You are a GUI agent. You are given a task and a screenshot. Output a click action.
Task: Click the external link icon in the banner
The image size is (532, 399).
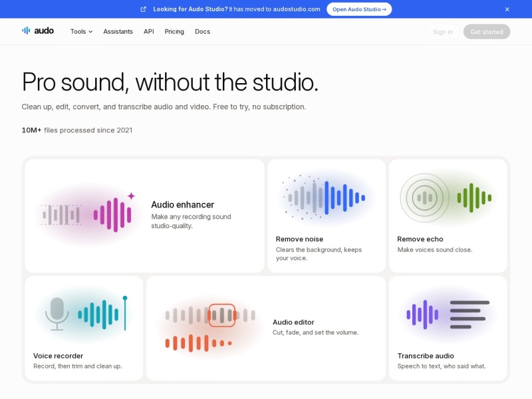coord(143,9)
